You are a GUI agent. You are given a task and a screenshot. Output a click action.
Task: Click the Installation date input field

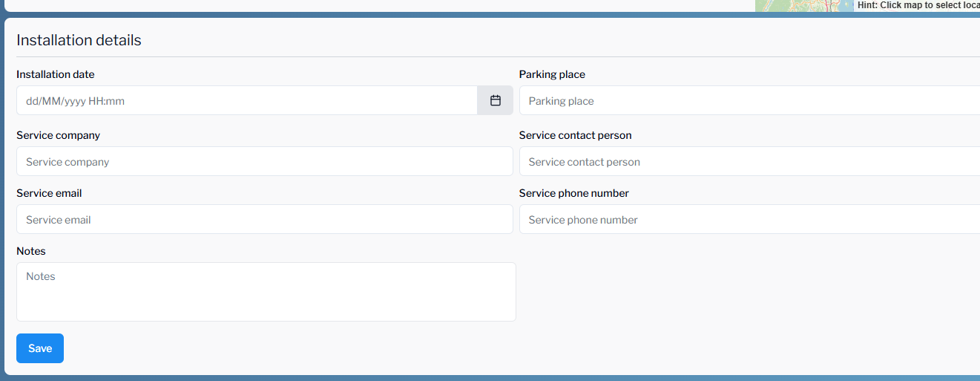tap(246, 100)
